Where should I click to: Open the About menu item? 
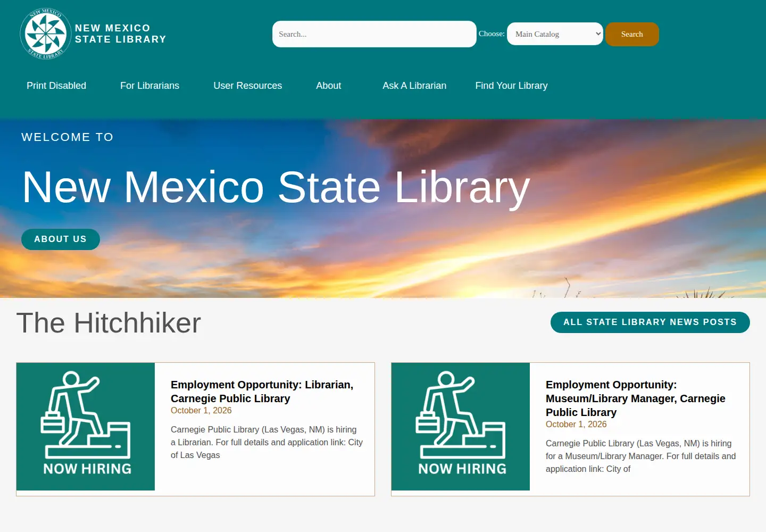click(329, 86)
